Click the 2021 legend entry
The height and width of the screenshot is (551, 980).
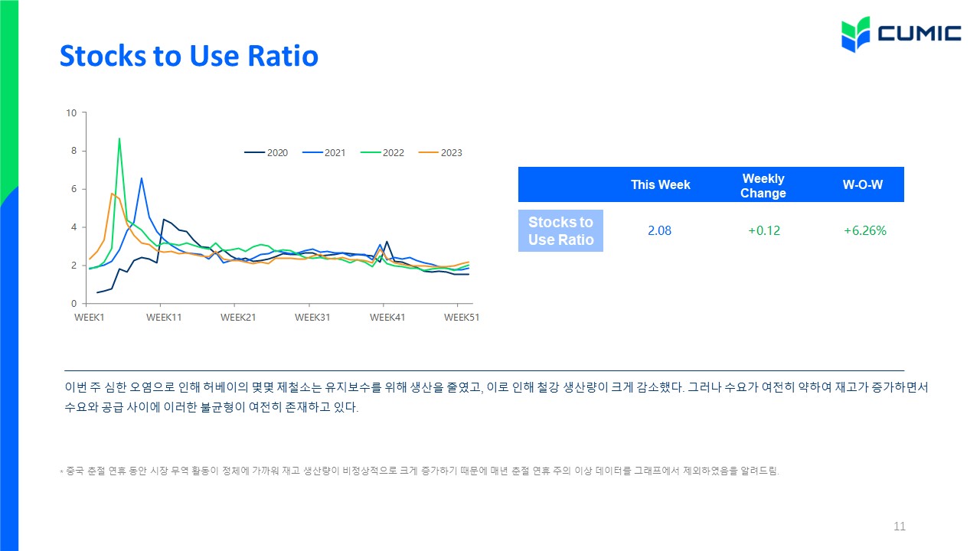click(324, 153)
